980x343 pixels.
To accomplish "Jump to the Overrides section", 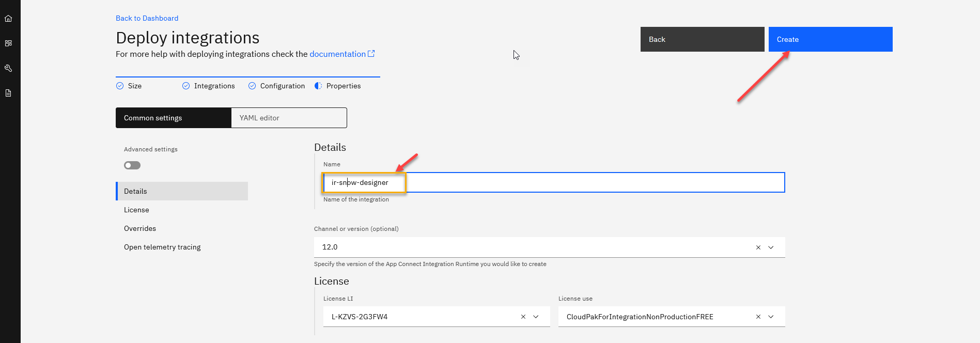I will (140, 228).
